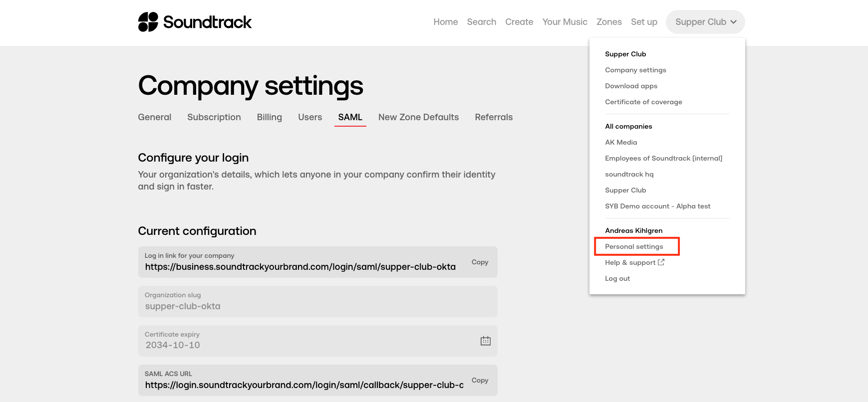Image resolution: width=868 pixels, height=402 pixels.
Task: Choose Log out in the account menu
Action: click(617, 278)
